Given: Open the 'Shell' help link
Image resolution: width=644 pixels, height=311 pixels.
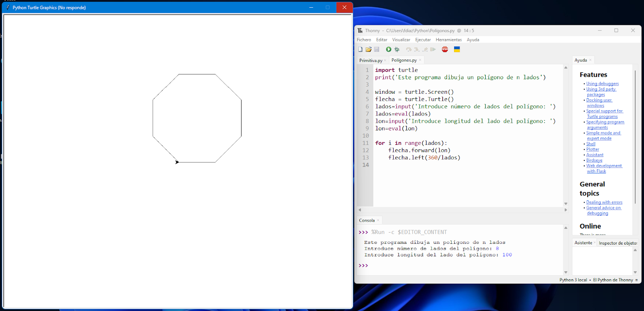Looking at the screenshot, I should pos(590,144).
